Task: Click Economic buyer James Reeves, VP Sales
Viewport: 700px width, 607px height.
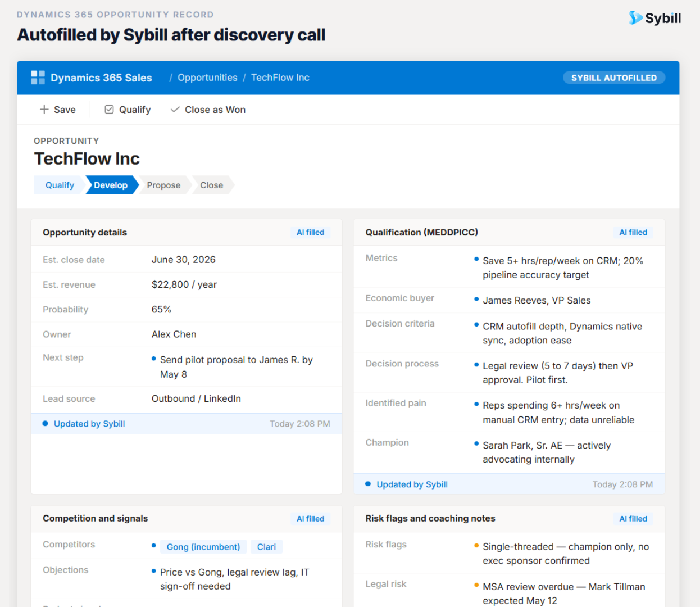Action: [x=537, y=300]
